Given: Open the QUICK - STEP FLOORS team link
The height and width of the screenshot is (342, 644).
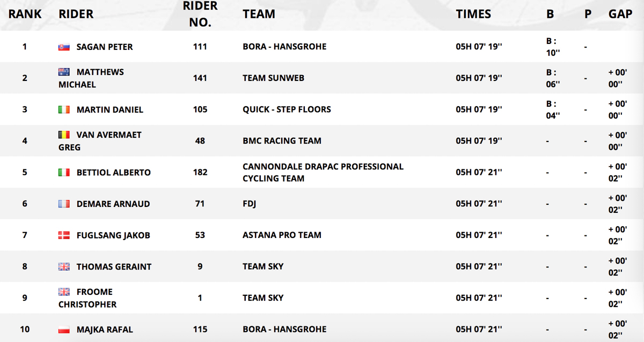Looking at the screenshot, I should (x=287, y=109).
